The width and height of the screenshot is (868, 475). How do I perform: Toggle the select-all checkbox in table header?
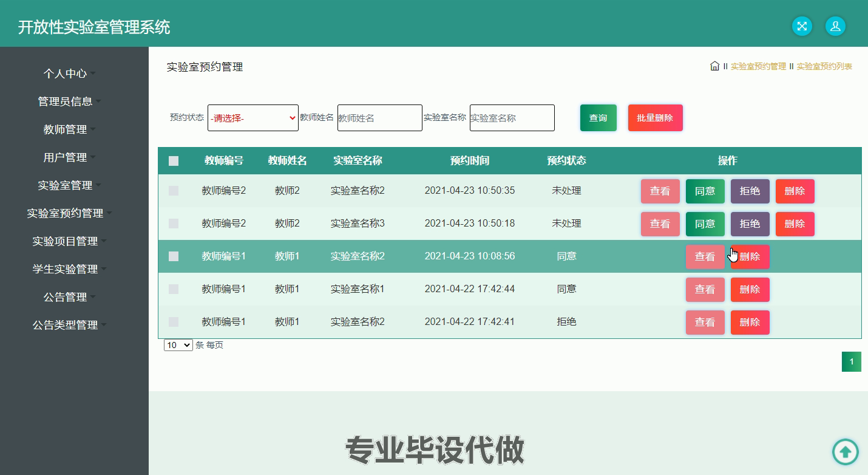tap(174, 161)
